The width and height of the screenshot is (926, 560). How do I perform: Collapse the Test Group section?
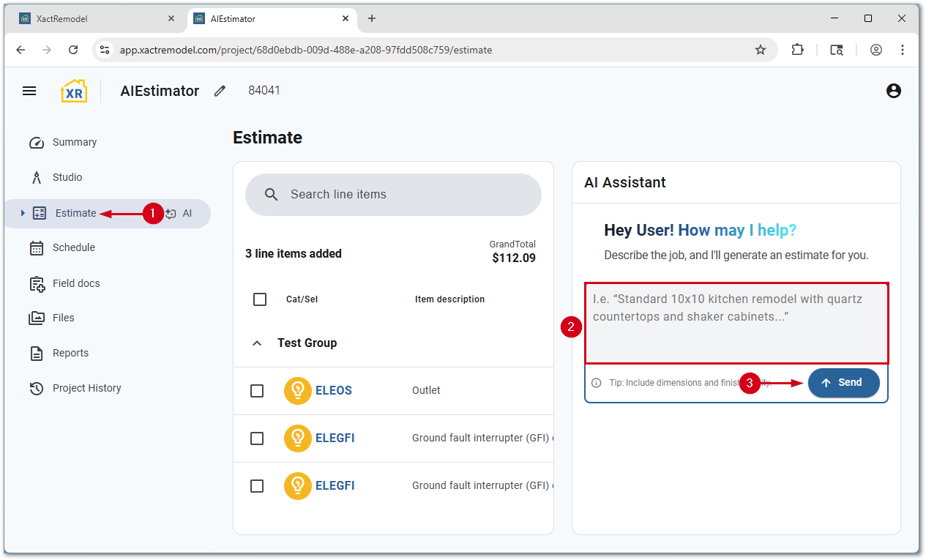tap(257, 343)
